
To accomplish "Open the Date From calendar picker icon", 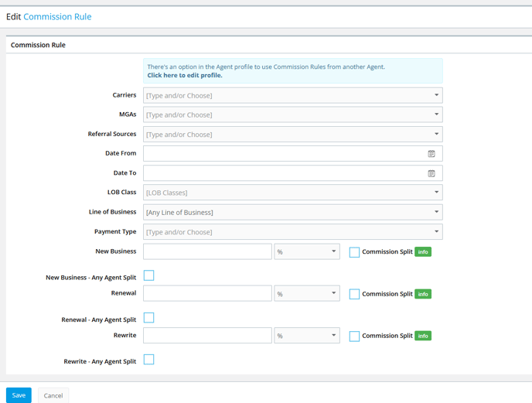I will click(431, 154).
